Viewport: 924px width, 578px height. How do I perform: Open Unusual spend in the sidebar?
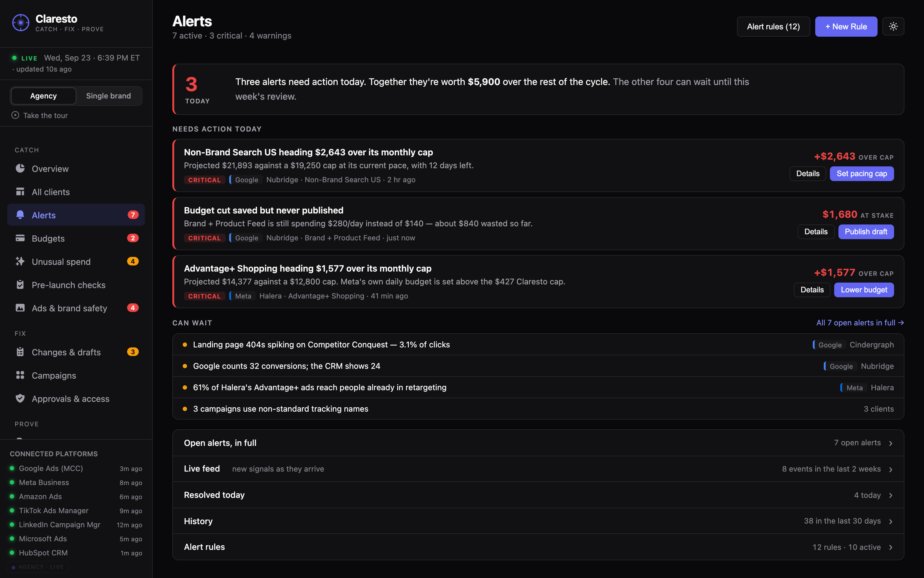[76, 261]
